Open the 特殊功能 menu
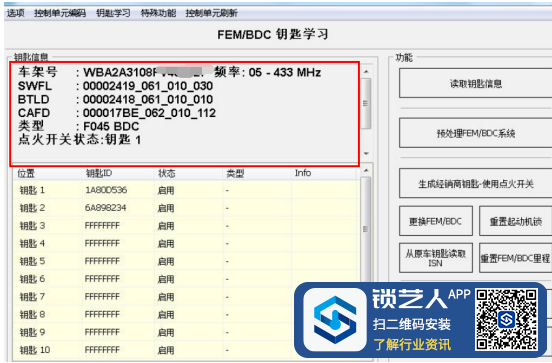Screen dimensions: 552x363 158,13
